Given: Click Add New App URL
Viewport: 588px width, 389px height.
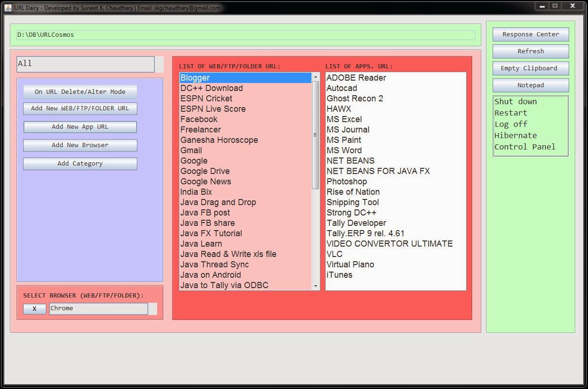Looking at the screenshot, I should point(80,127).
